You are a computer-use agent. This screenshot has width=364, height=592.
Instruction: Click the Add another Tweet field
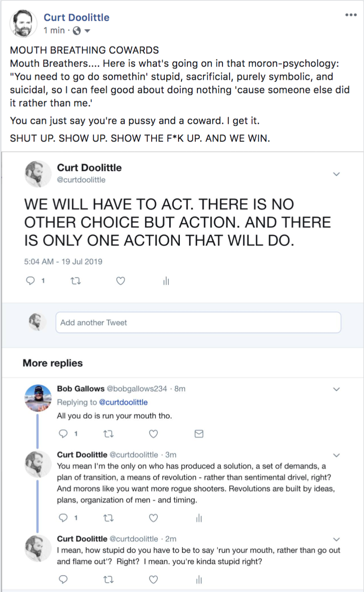[x=198, y=322]
